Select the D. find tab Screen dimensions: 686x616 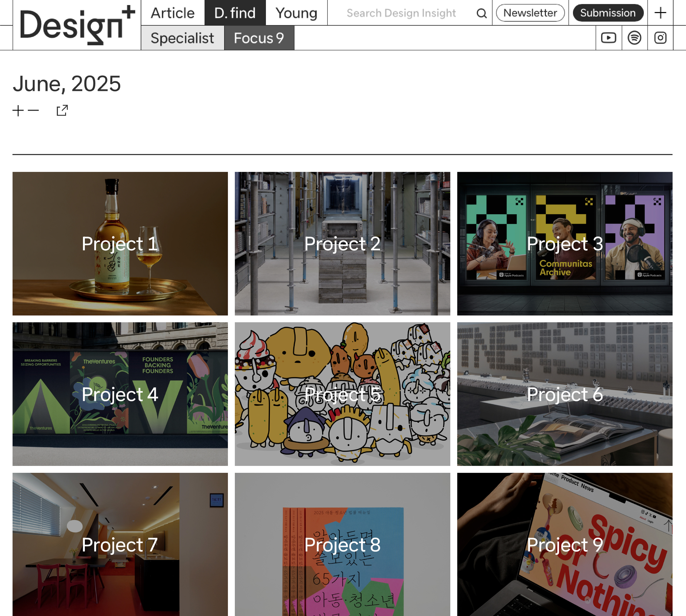tap(235, 13)
